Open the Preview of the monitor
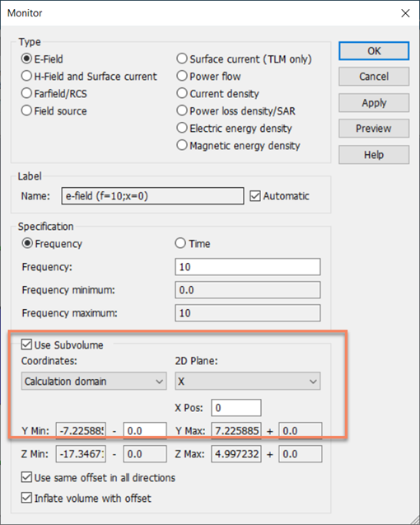420x525 pixels. click(374, 129)
